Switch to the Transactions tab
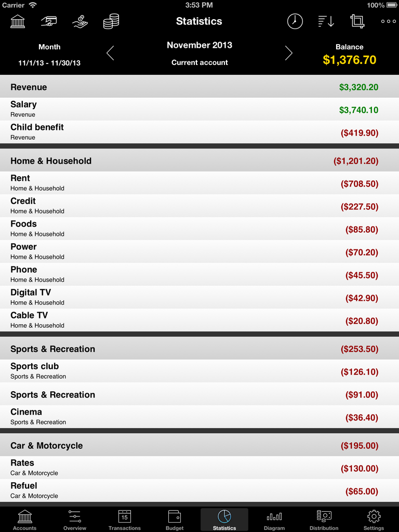The image size is (399, 532). pos(125,520)
